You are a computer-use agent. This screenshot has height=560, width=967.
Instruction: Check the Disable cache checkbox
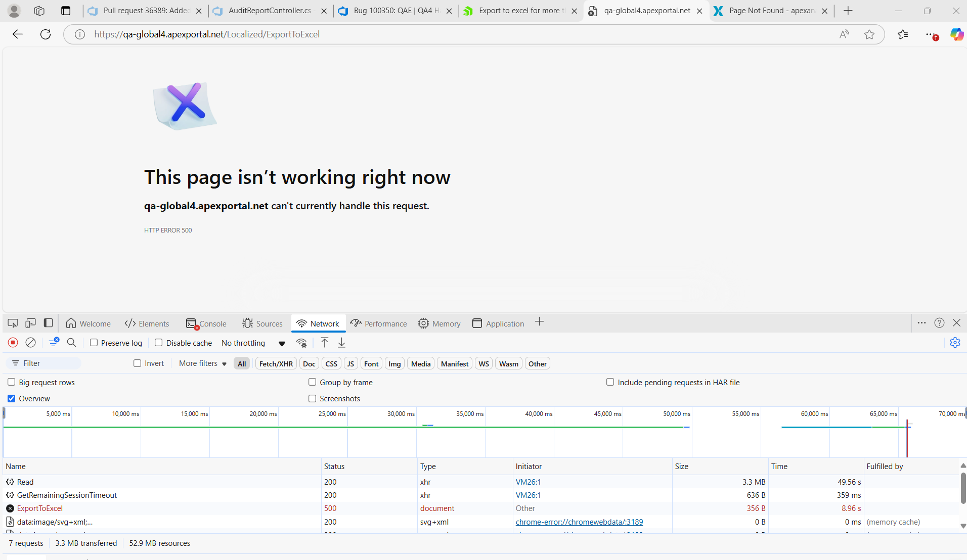pos(159,343)
